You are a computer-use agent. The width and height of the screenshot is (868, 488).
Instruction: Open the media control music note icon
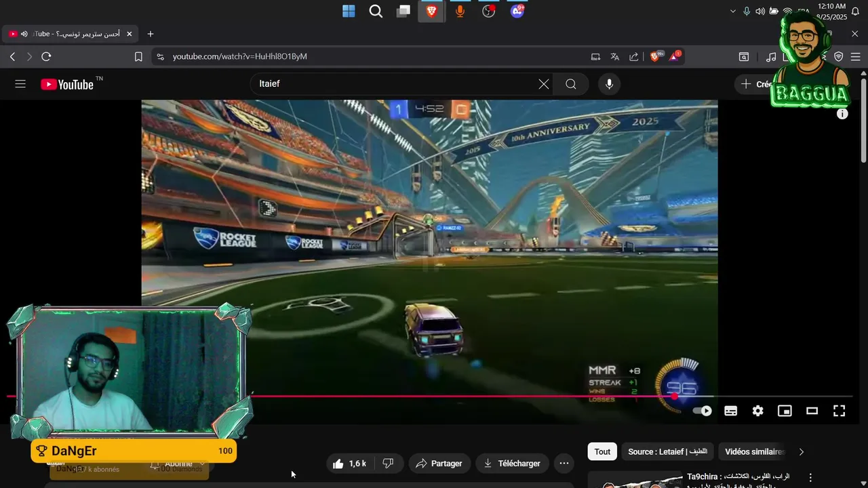[x=771, y=57]
